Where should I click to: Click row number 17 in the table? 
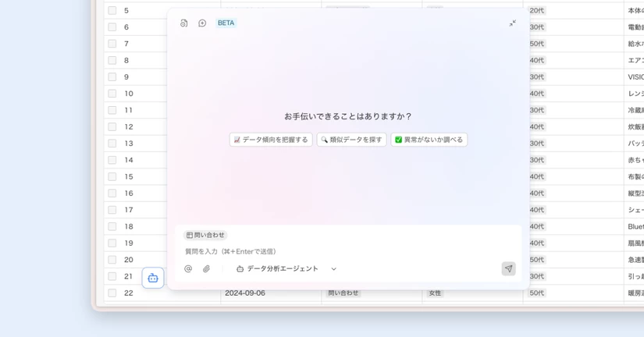[x=129, y=210]
